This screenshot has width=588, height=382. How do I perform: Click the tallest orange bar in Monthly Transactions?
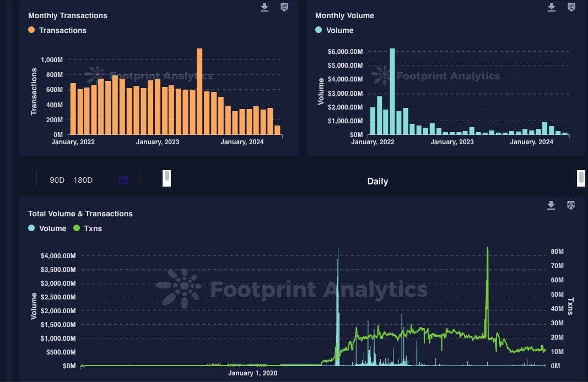click(x=199, y=91)
